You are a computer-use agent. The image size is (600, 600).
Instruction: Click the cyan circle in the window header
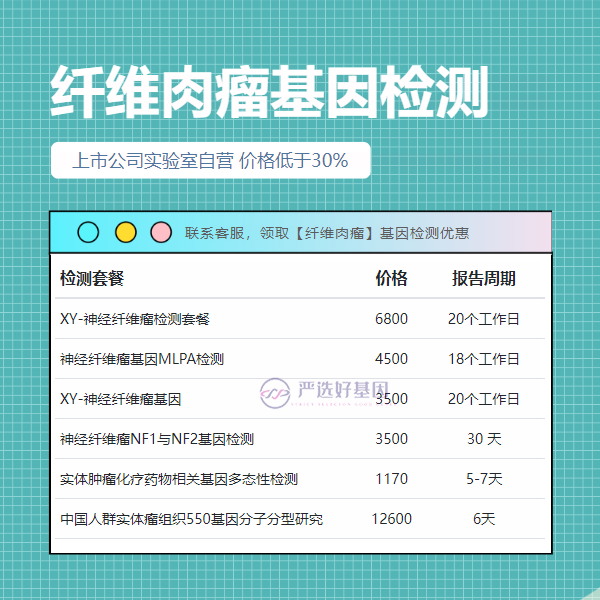point(88,232)
